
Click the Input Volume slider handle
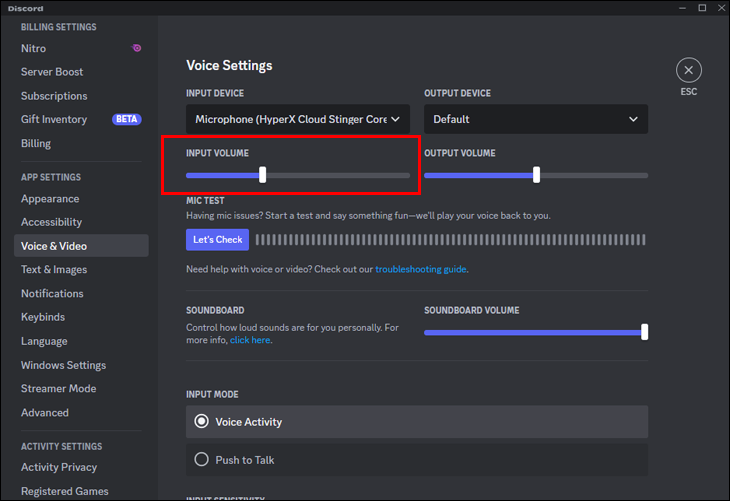pos(262,175)
